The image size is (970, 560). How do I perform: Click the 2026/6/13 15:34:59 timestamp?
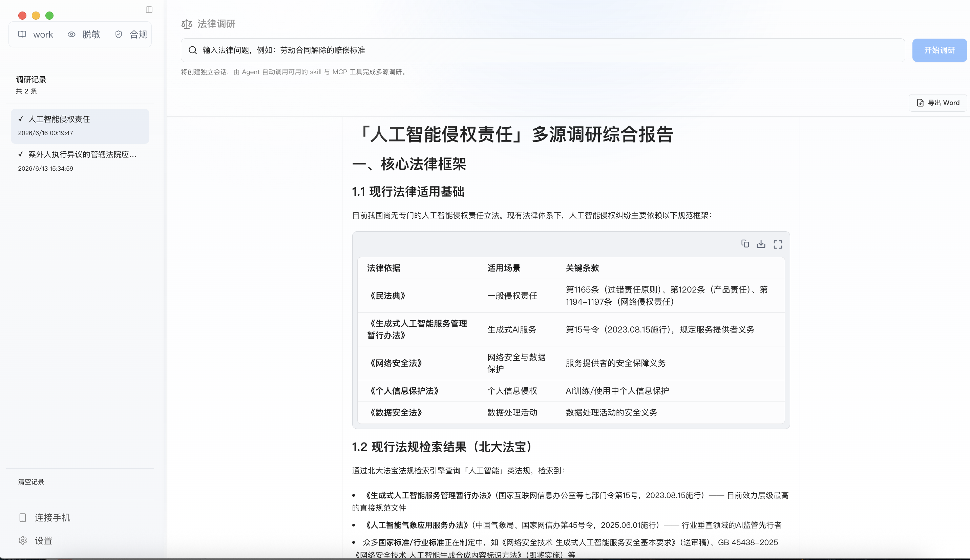45,169
